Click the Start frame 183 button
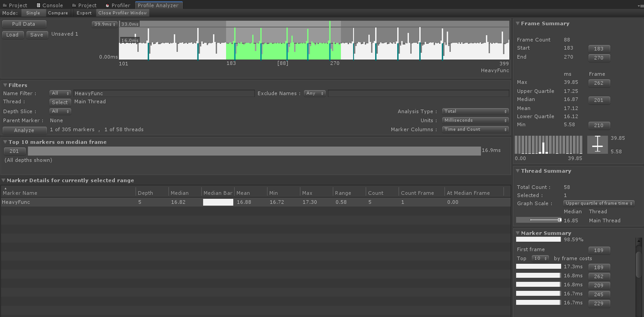This screenshot has width=644, height=317. point(599,49)
